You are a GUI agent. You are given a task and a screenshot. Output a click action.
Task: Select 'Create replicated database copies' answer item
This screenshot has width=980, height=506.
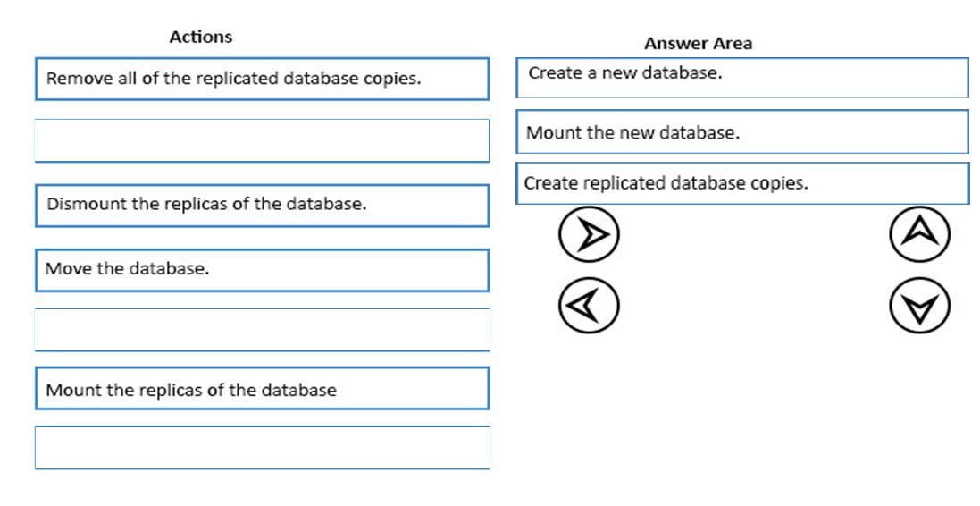[x=741, y=183]
